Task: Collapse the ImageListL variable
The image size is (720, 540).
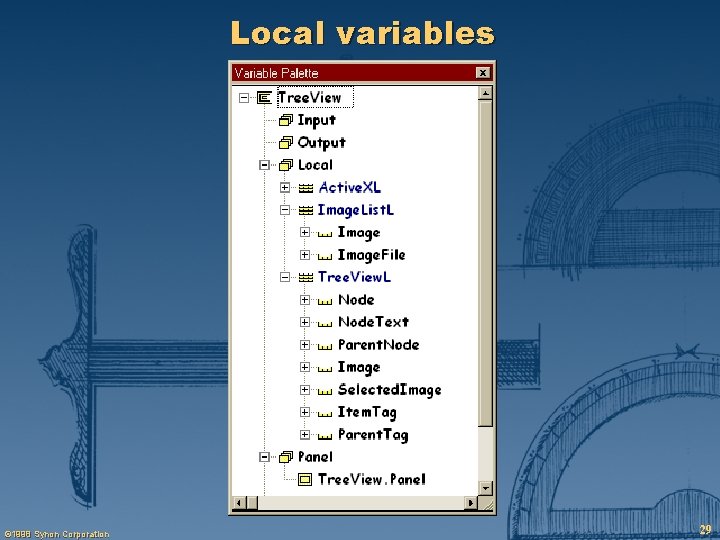Action: 285,210
